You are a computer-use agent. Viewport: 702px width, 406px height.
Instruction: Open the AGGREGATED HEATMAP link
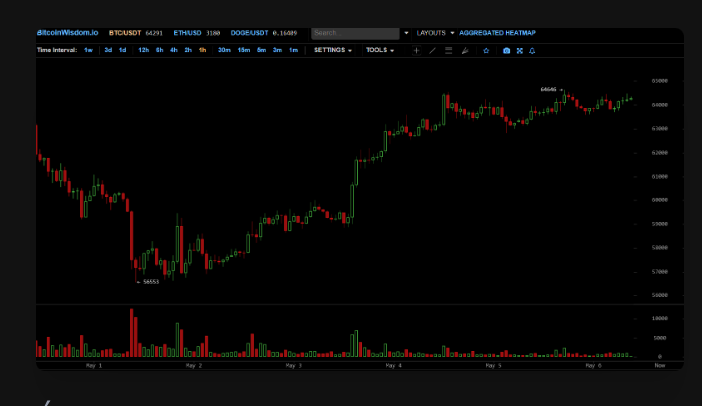coord(497,33)
